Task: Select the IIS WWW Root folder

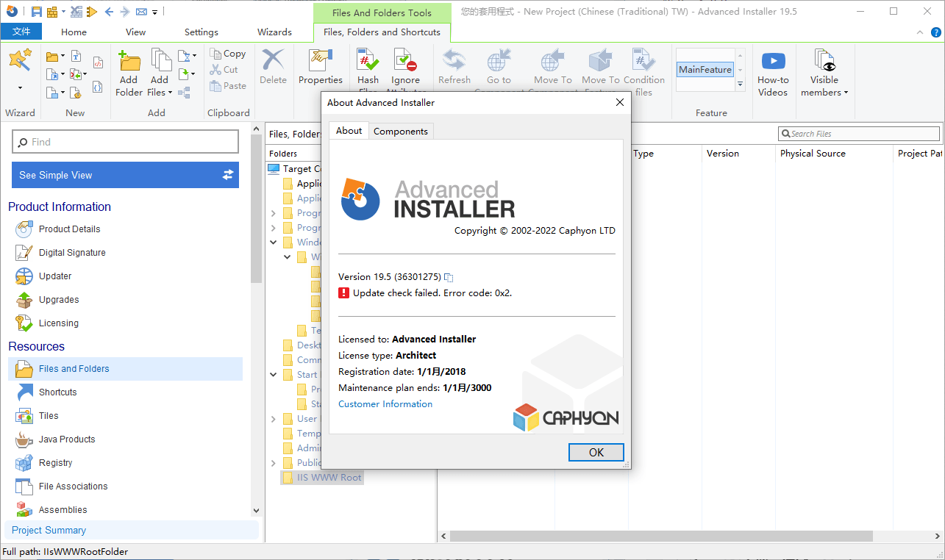Action: point(329,478)
